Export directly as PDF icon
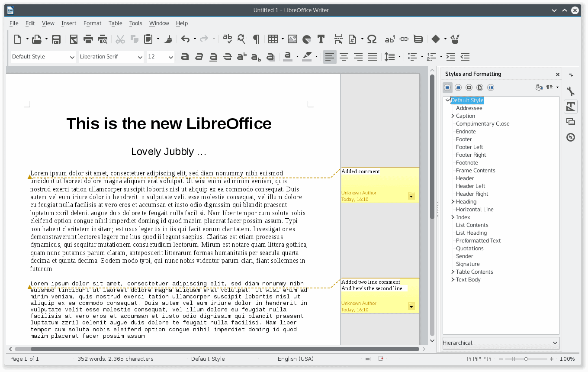The image size is (588, 372). coord(74,39)
